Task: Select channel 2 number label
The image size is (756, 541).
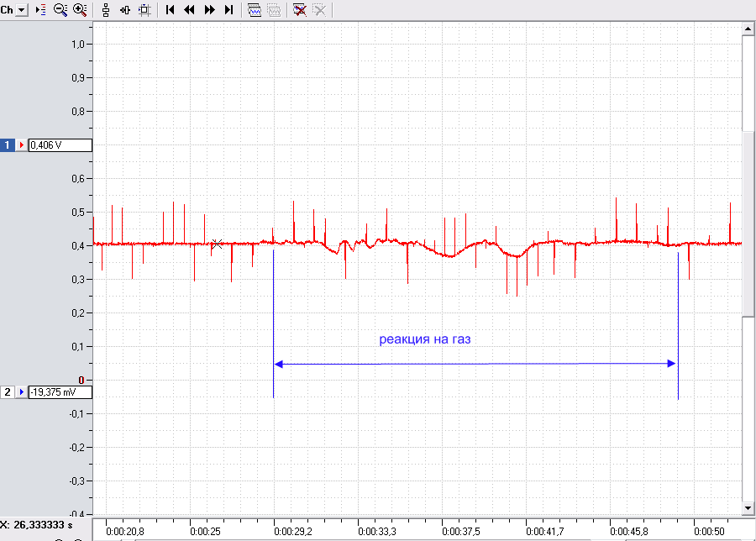Action: tap(8, 392)
